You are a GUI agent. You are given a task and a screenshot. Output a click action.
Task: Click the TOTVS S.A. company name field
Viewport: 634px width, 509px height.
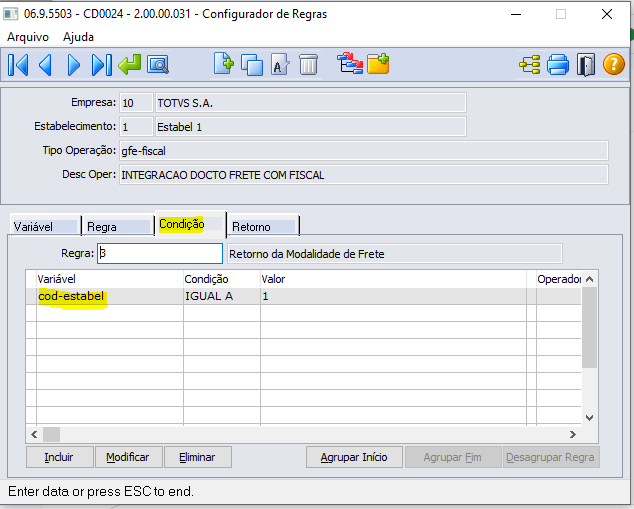pyautogui.click(x=311, y=103)
